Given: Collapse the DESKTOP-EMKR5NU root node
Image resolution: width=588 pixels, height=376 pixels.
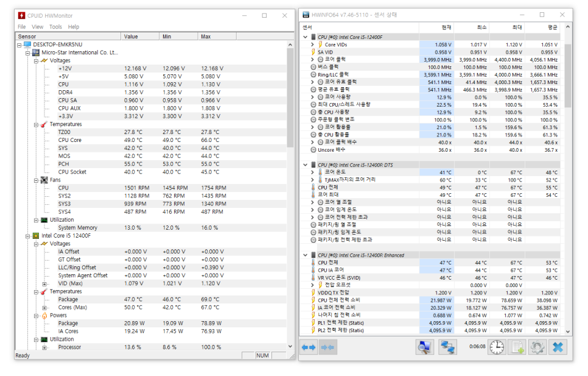Looking at the screenshot, I should pyautogui.click(x=19, y=44).
